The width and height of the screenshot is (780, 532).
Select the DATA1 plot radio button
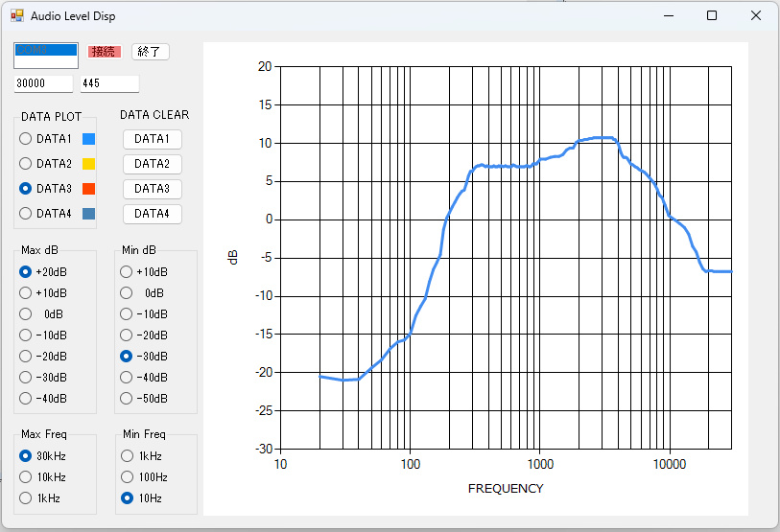coord(26,139)
